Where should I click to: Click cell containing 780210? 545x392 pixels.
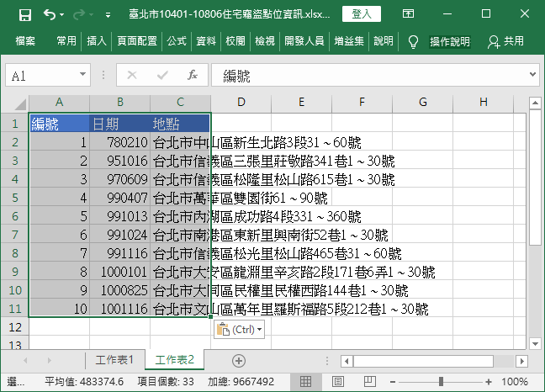(120, 142)
